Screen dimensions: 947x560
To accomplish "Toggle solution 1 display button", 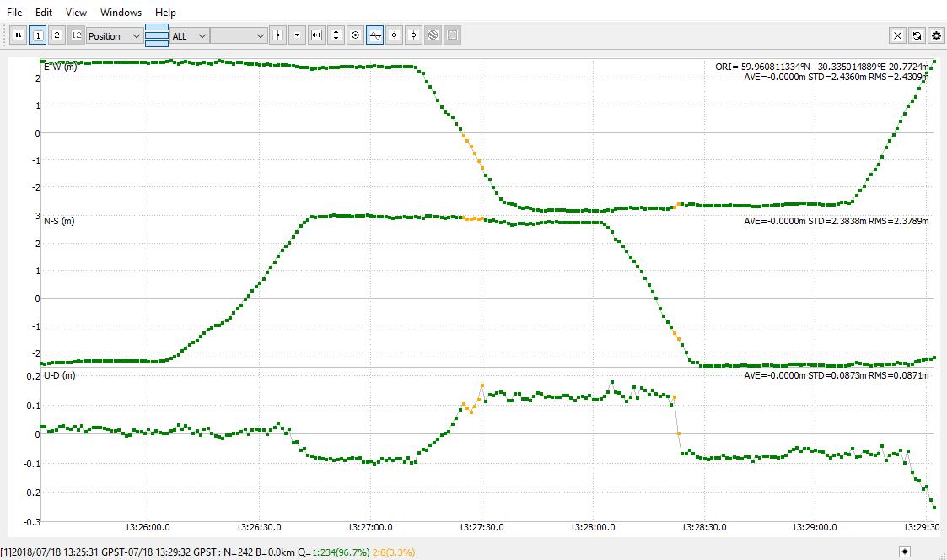I will (x=37, y=35).
